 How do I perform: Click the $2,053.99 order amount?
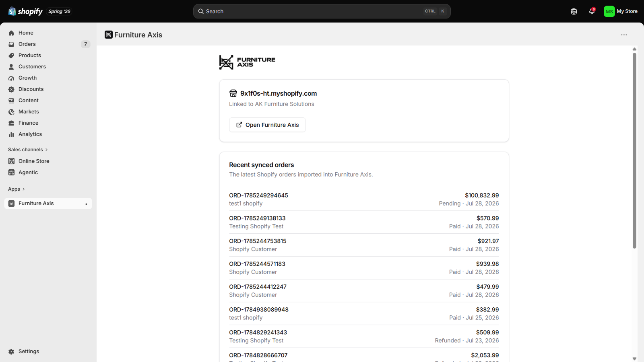point(485,356)
